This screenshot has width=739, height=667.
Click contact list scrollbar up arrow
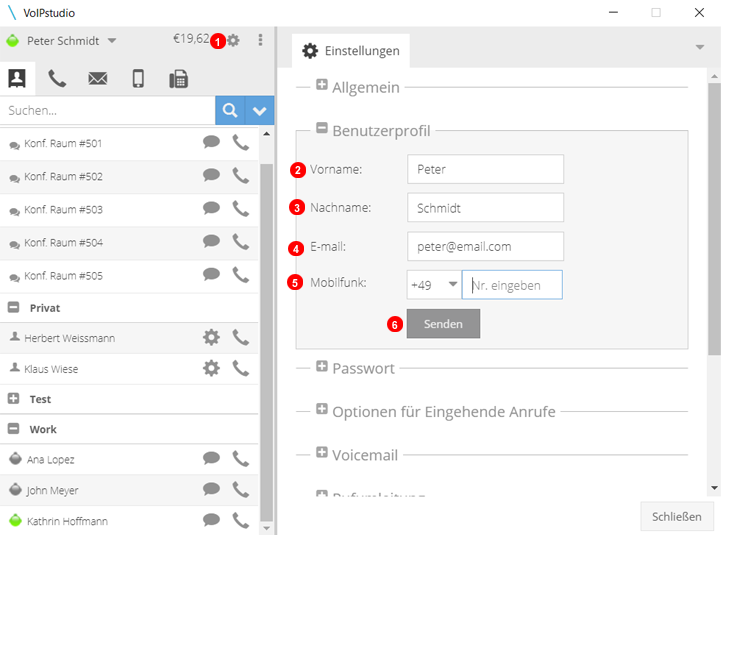[x=267, y=134]
